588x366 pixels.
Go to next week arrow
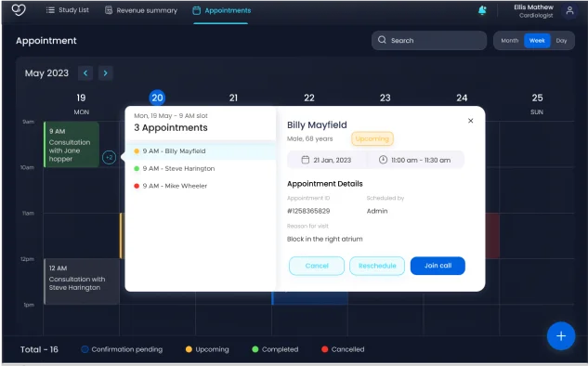[105, 73]
